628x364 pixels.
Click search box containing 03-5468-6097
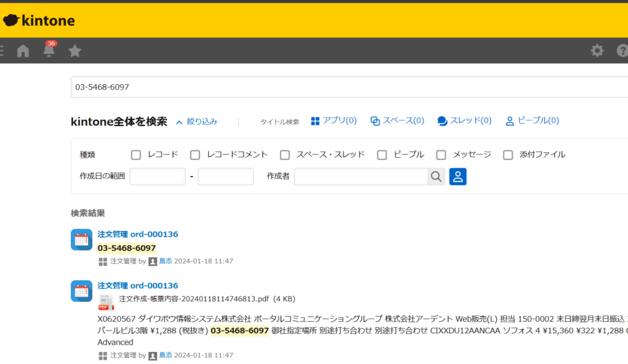pyautogui.click(x=349, y=87)
